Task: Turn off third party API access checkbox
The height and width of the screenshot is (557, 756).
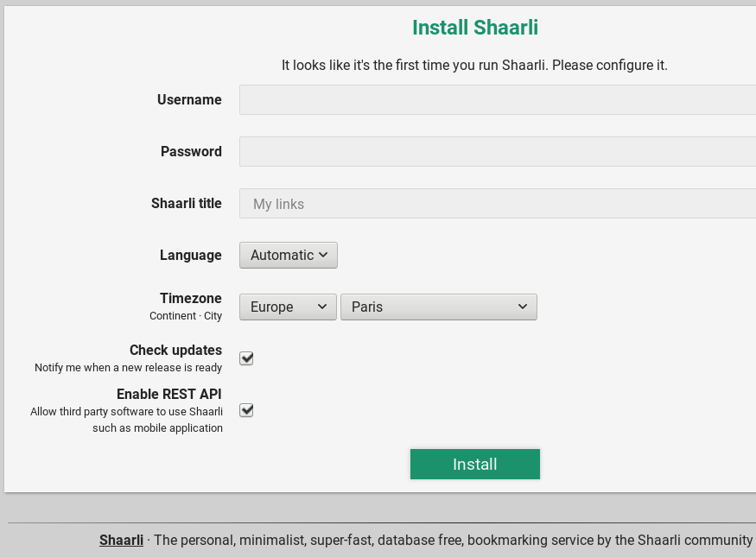Action: coord(246,410)
